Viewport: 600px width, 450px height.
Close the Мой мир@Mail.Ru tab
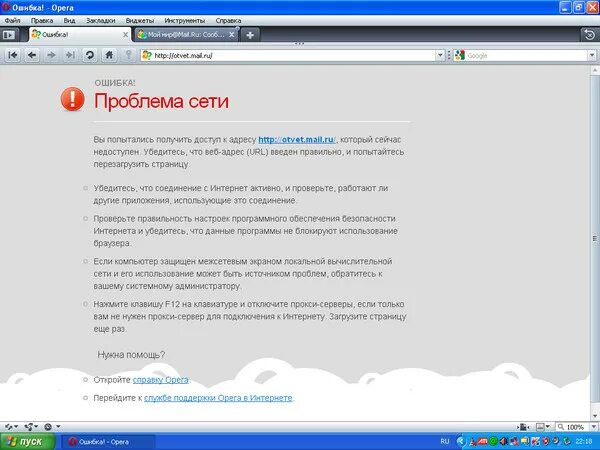(232, 35)
